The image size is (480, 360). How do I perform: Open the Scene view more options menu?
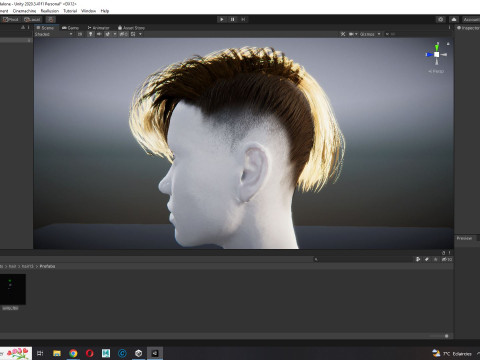(x=449, y=28)
